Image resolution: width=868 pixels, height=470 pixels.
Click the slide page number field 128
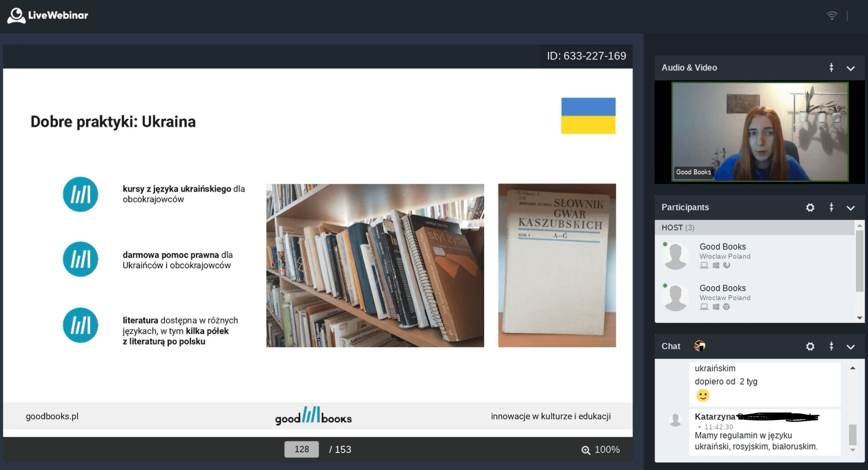[x=301, y=449]
